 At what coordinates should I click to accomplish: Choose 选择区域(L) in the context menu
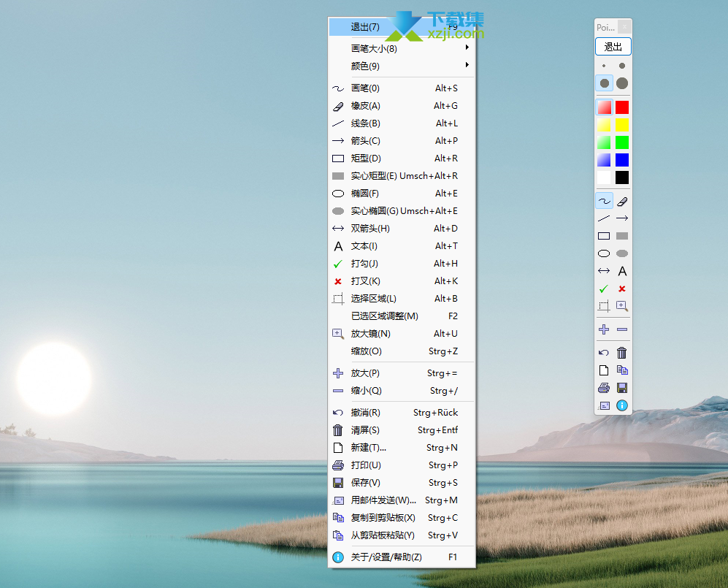pyautogui.click(x=402, y=299)
